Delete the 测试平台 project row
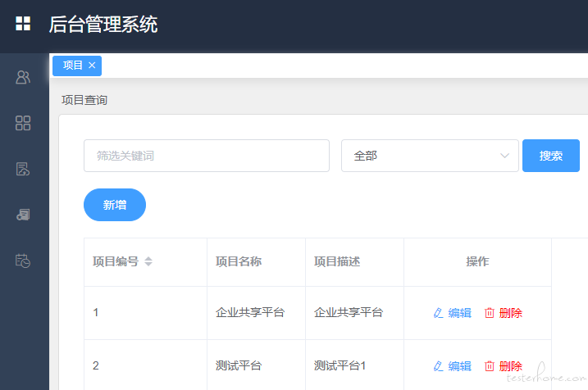The image size is (588, 390). 504,366
